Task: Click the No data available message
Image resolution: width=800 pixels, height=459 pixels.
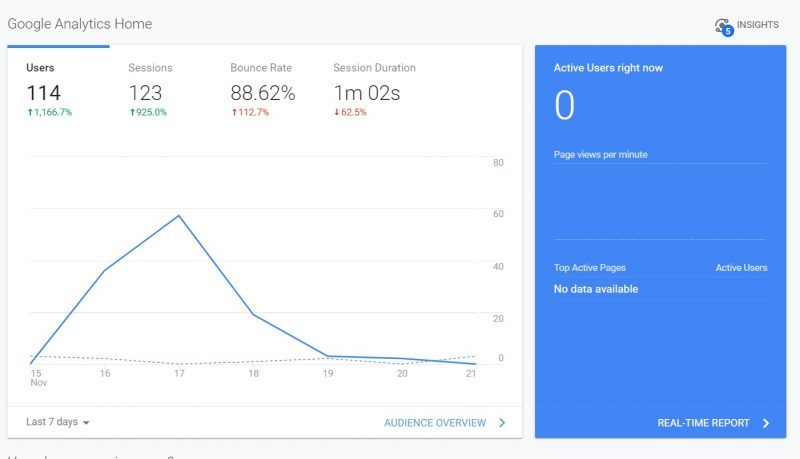Action: point(596,289)
